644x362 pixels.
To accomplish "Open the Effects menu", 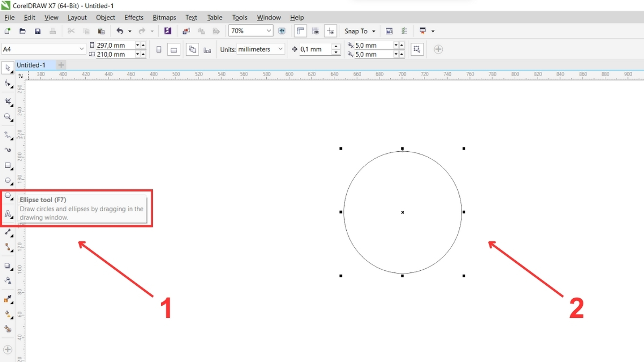I will click(134, 18).
